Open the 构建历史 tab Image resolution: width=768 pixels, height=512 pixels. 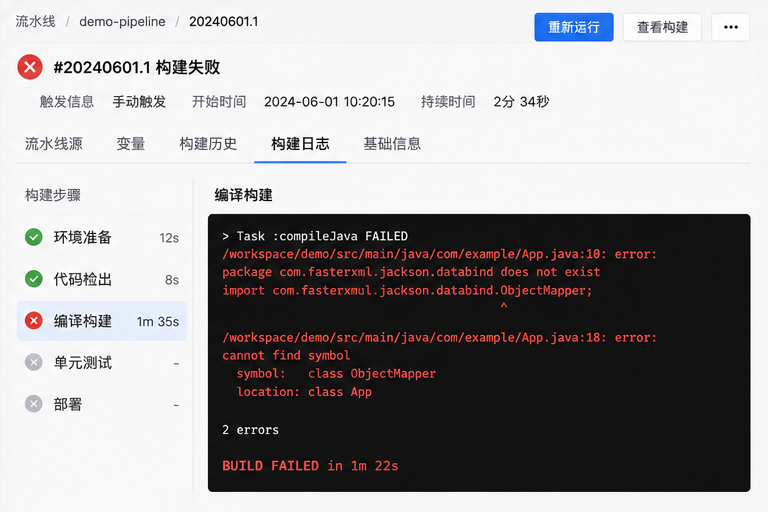(208, 144)
